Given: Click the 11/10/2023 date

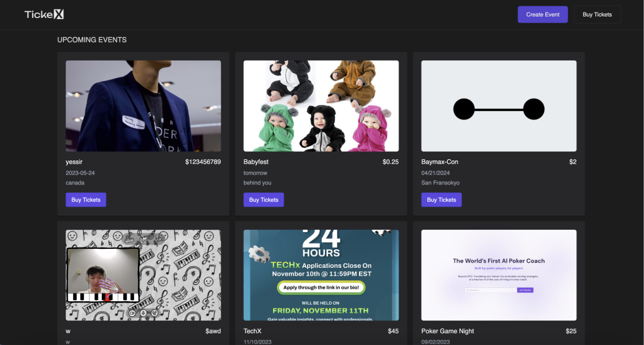Looking at the screenshot, I should [259, 342].
